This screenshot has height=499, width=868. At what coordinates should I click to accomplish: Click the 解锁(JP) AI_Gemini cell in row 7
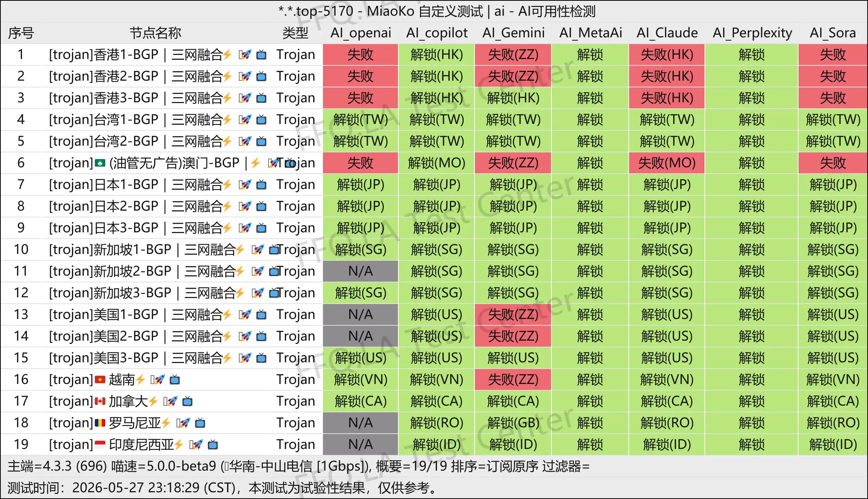coord(513,185)
